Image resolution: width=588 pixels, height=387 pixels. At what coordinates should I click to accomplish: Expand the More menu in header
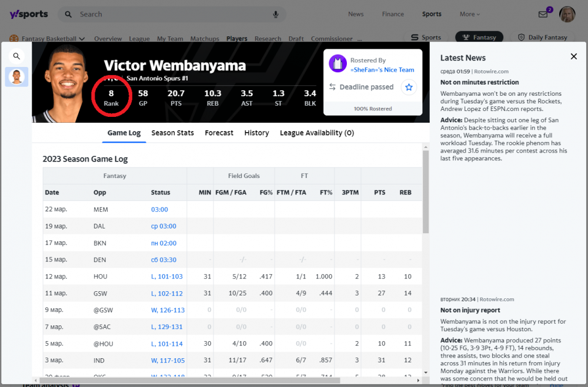click(469, 14)
